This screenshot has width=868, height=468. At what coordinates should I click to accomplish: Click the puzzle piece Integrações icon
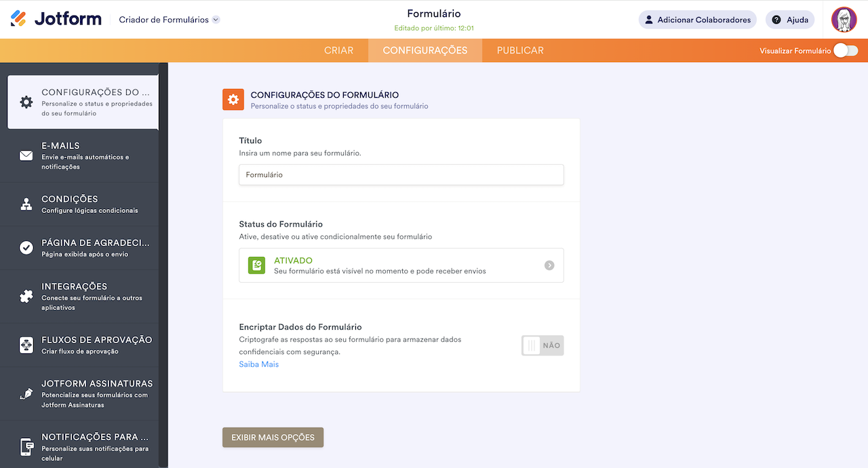tap(26, 296)
